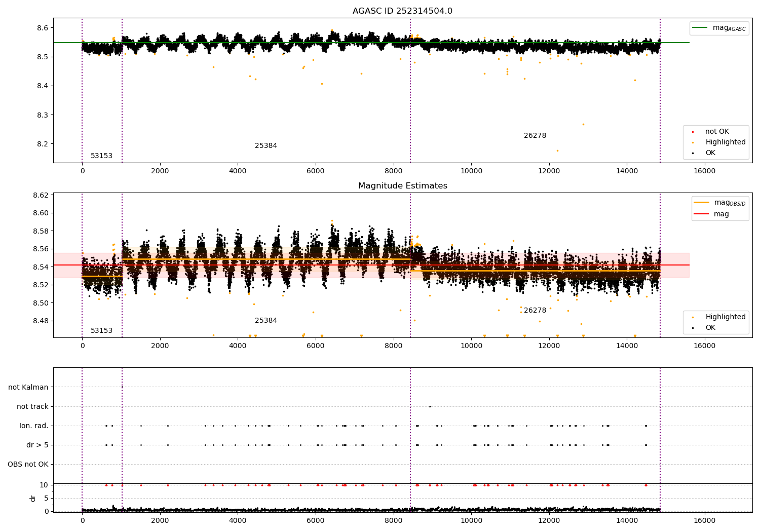The image size is (760, 532).
Task: Click the '14000' x-axis tick of the bottom plot
Action: (627, 521)
